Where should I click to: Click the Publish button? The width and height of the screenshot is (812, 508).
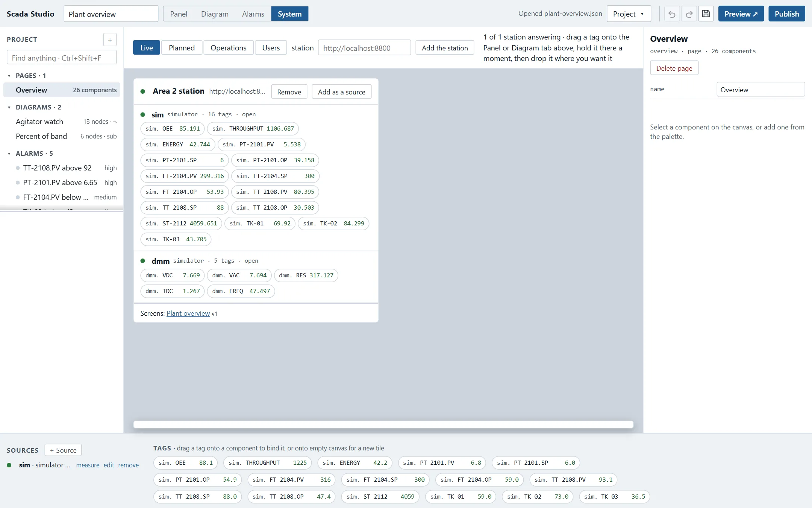[x=787, y=14]
